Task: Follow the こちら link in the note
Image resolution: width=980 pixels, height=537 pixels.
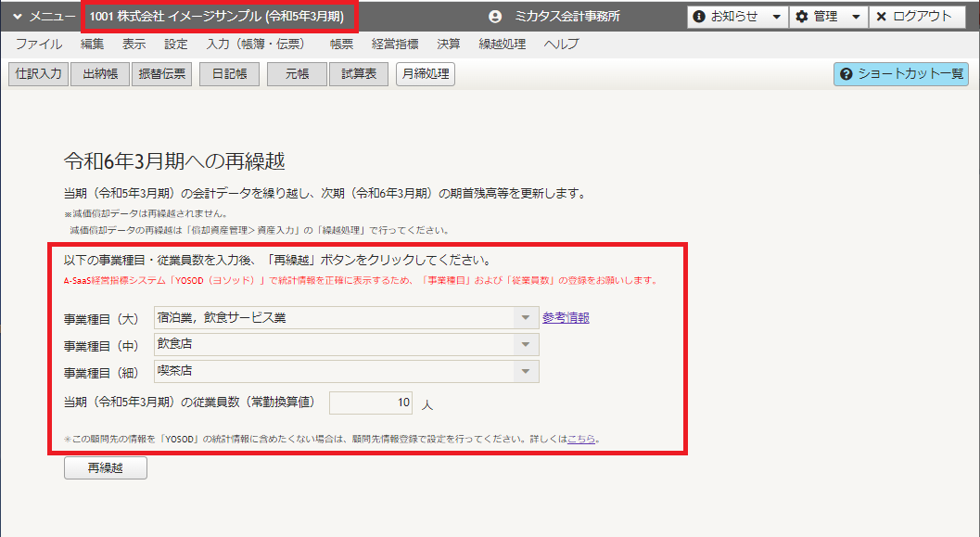Action: [581, 439]
